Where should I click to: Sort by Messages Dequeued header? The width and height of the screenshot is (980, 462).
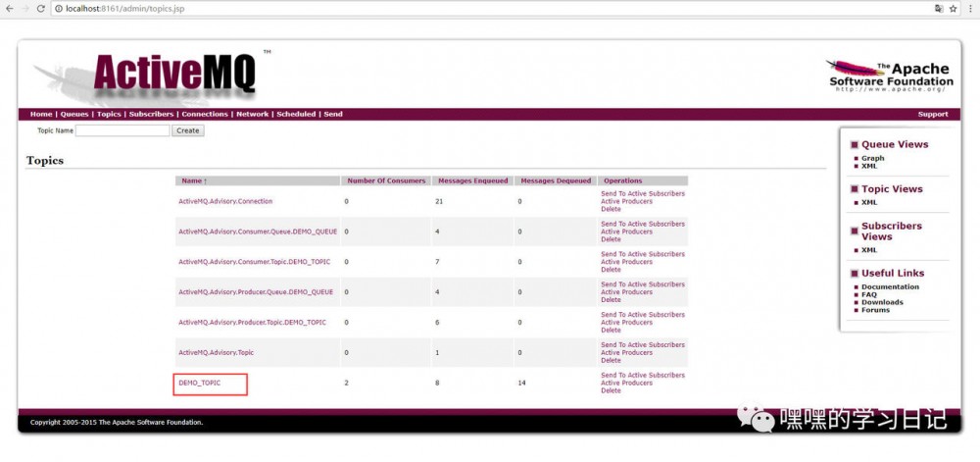[x=556, y=180]
